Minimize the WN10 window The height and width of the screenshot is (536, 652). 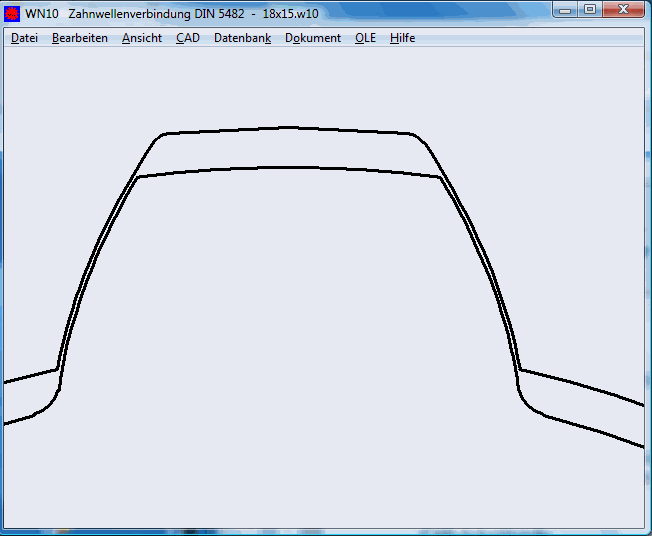[x=567, y=10]
